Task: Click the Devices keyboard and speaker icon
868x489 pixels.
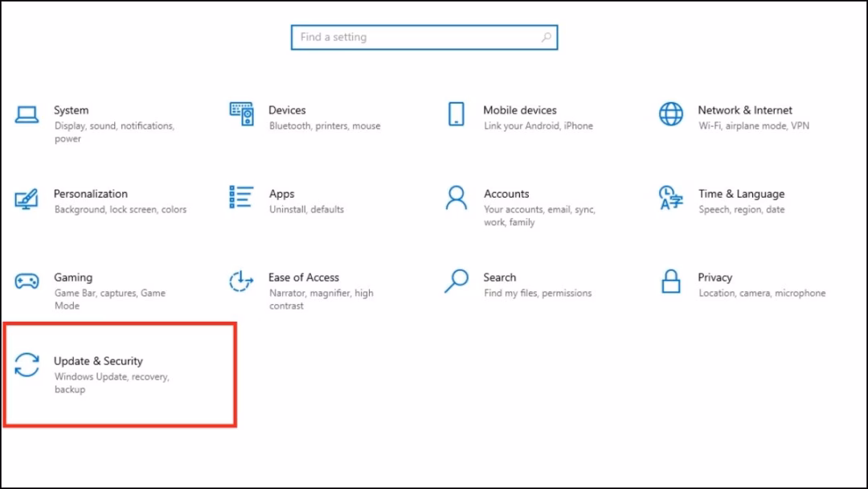Action: [x=241, y=114]
